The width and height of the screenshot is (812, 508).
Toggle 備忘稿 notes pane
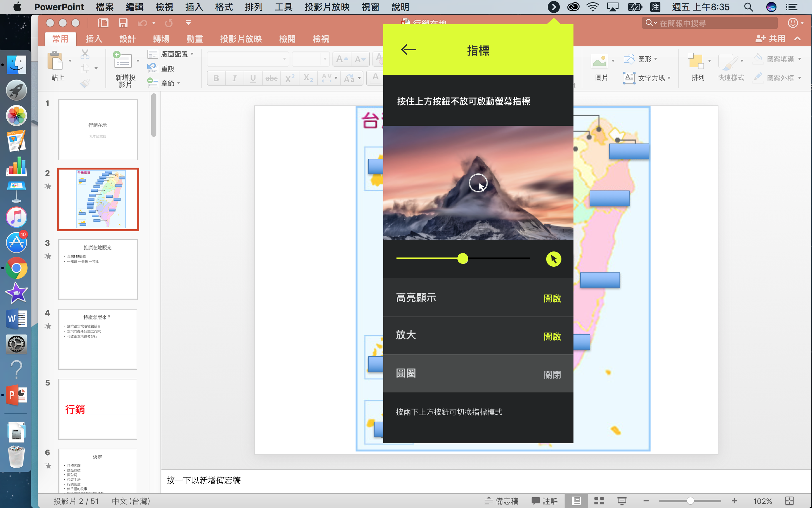click(501, 501)
